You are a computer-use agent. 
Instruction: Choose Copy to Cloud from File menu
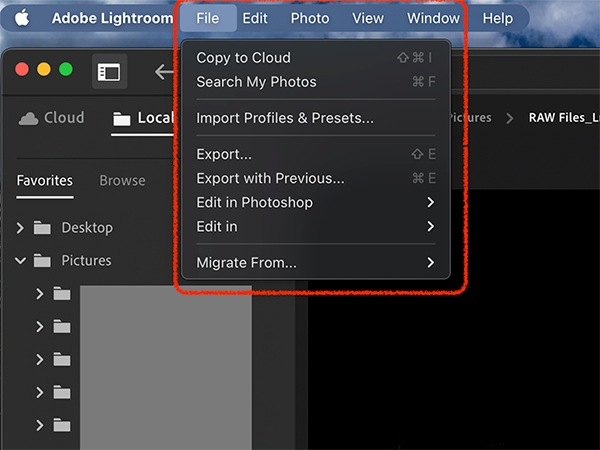click(243, 58)
